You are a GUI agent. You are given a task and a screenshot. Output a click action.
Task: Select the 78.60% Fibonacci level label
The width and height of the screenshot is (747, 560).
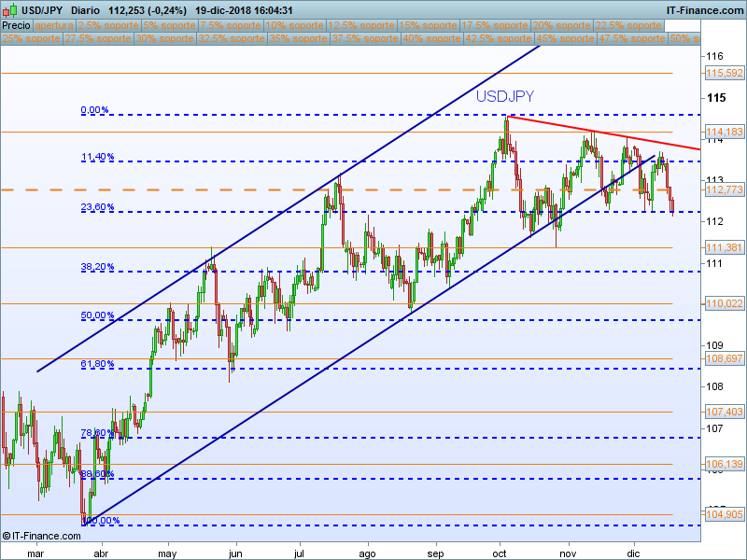pyautogui.click(x=98, y=433)
